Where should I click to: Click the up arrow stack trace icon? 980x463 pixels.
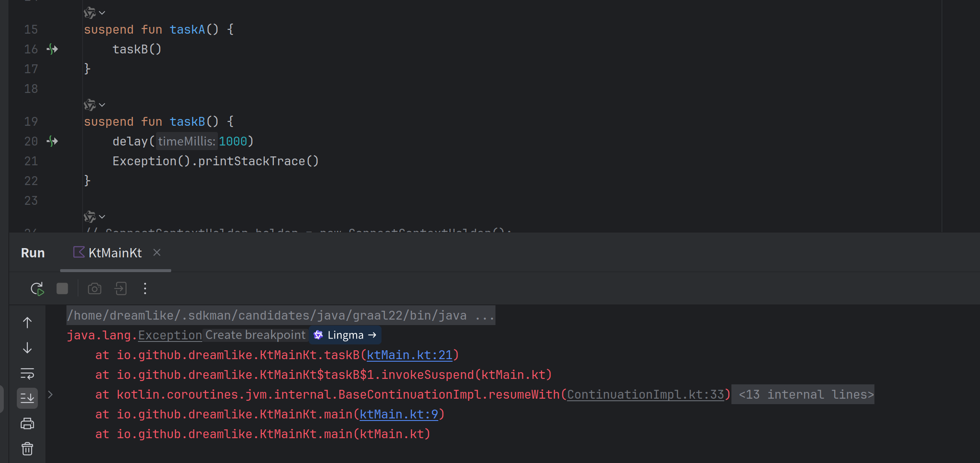pos(27,323)
